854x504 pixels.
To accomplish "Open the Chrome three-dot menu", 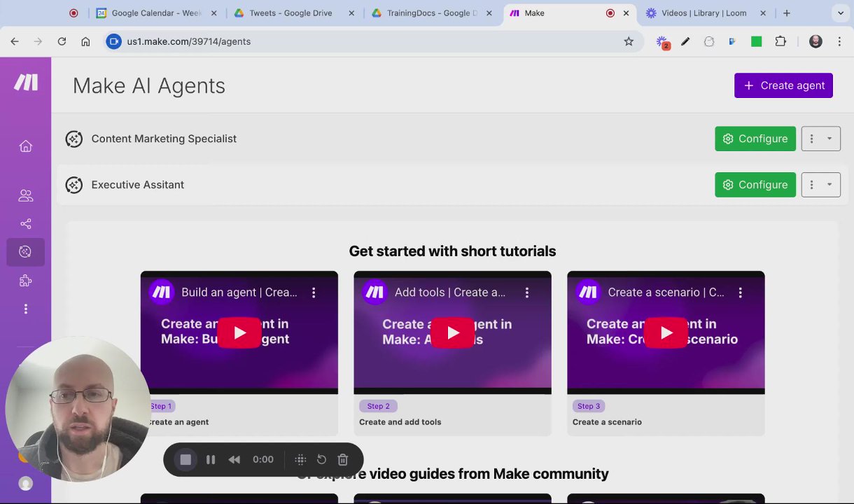I will tap(839, 41).
